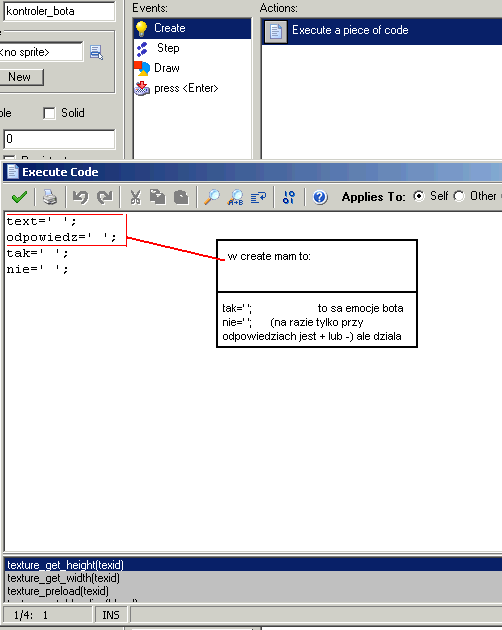
Task: Confirm code with the green checkmark icon
Action: (x=19, y=197)
